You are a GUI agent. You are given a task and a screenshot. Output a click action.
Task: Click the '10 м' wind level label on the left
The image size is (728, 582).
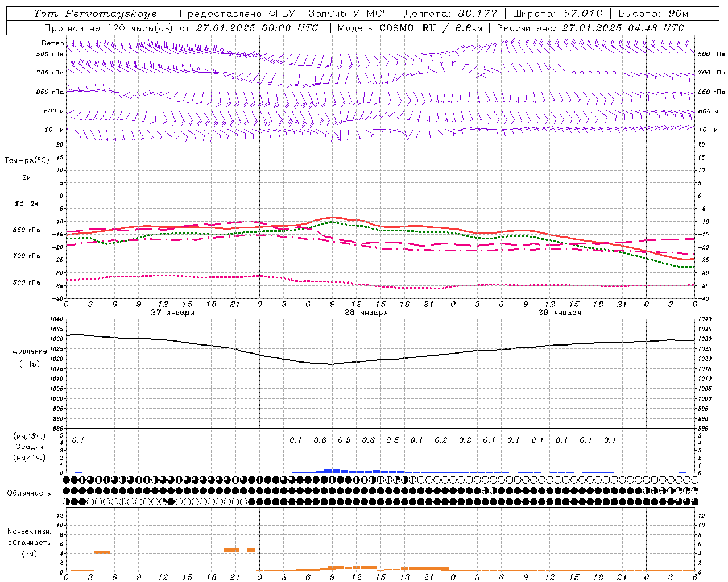pos(55,130)
